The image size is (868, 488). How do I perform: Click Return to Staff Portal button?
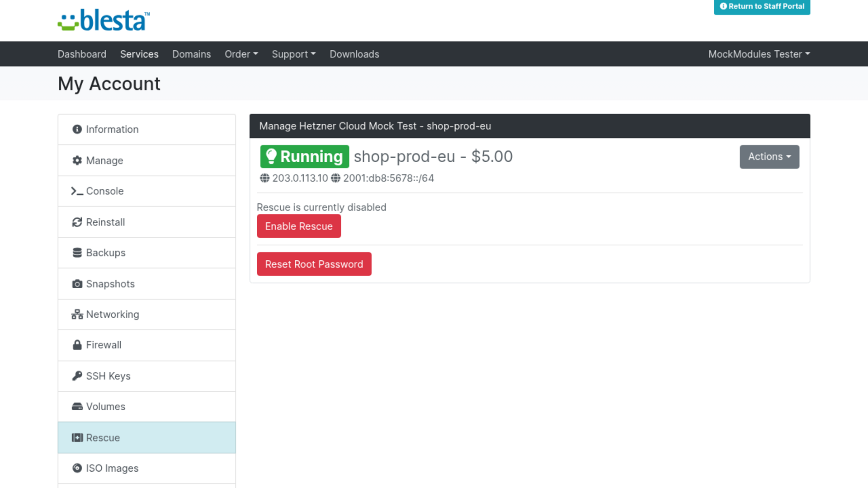point(762,7)
